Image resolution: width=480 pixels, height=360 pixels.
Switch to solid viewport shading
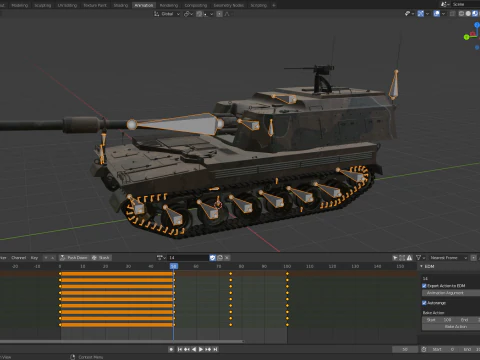(x=468, y=14)
